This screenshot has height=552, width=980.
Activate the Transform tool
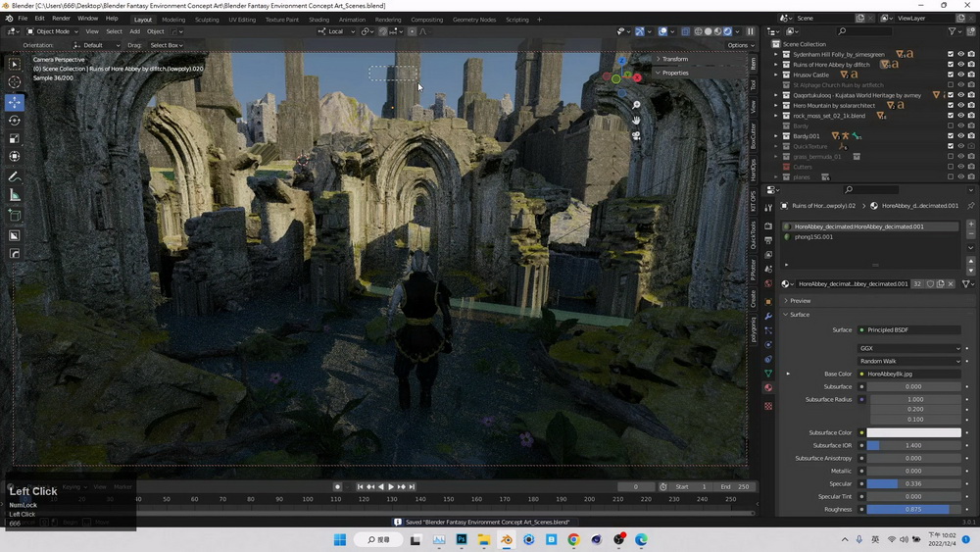tap(15, 156)
